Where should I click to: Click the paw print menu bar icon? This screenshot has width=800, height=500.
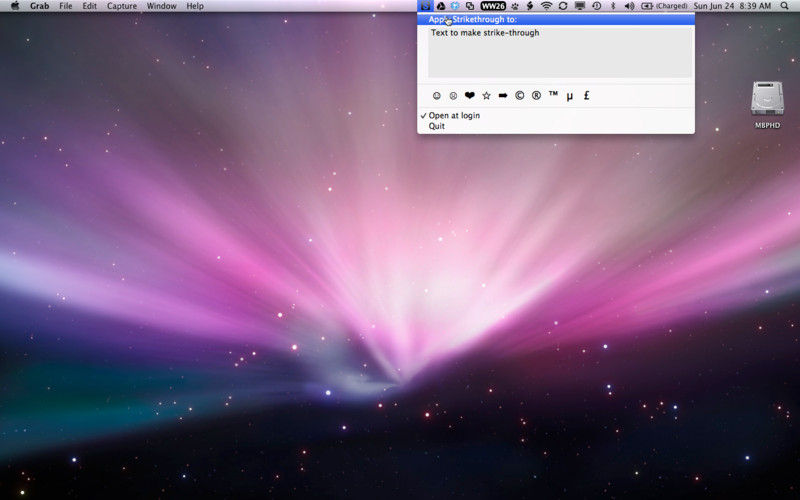pos(515,6)
